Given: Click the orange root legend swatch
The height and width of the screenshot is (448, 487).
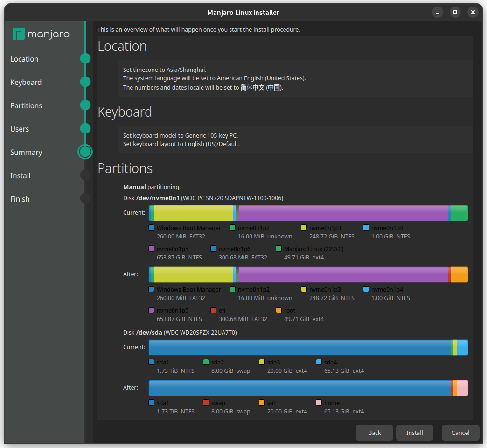Looking at the screenshot, I should pyautogui.click(x=278, y=310).
